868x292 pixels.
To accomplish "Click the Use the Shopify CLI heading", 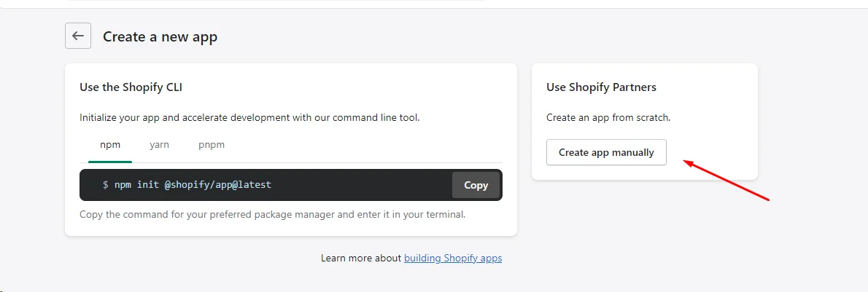I will point(131,87).
